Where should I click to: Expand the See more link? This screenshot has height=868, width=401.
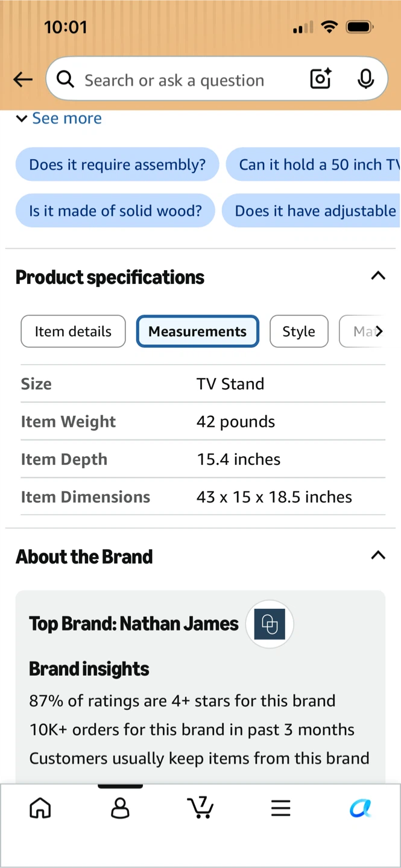59,118
